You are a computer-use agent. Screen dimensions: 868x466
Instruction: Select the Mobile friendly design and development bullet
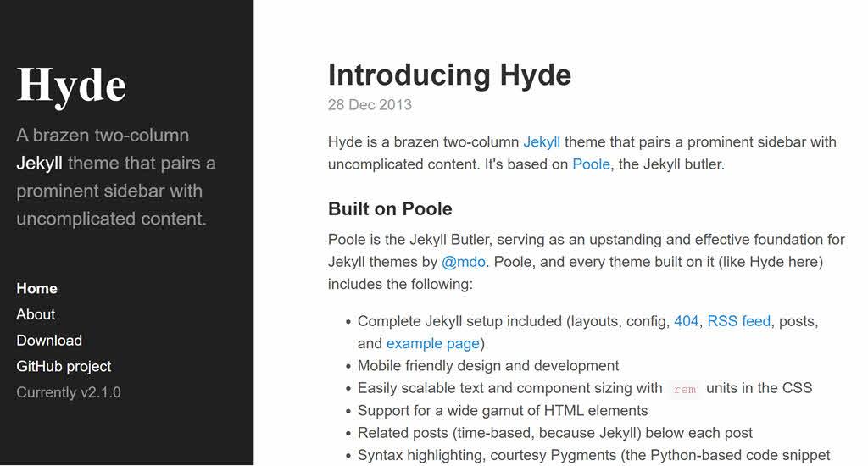(x=488, y=366)
